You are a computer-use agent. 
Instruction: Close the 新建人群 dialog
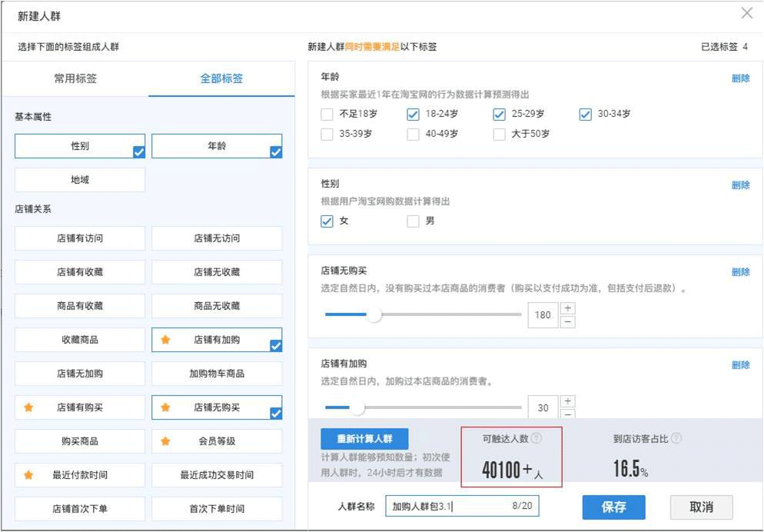[746, 13]
